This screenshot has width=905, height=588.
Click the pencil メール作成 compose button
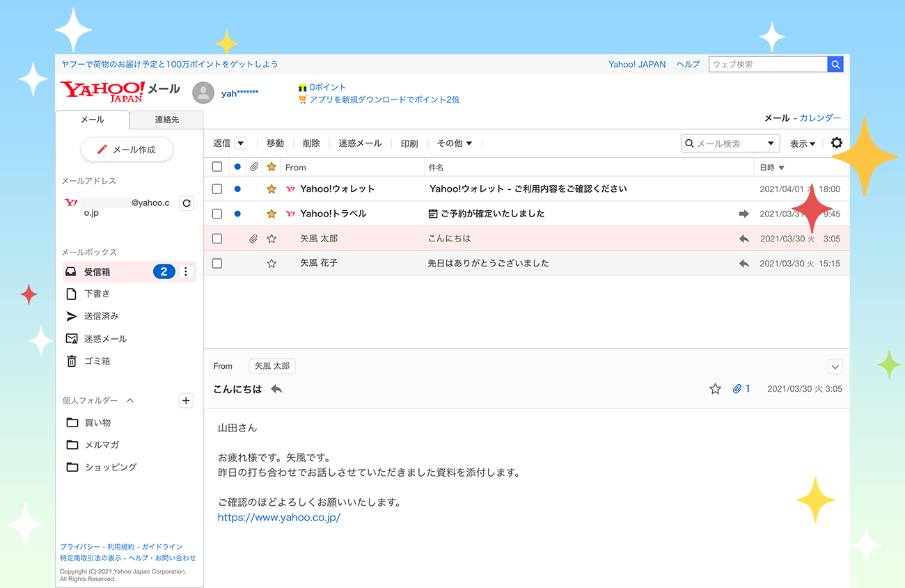(x=127, y=150)
